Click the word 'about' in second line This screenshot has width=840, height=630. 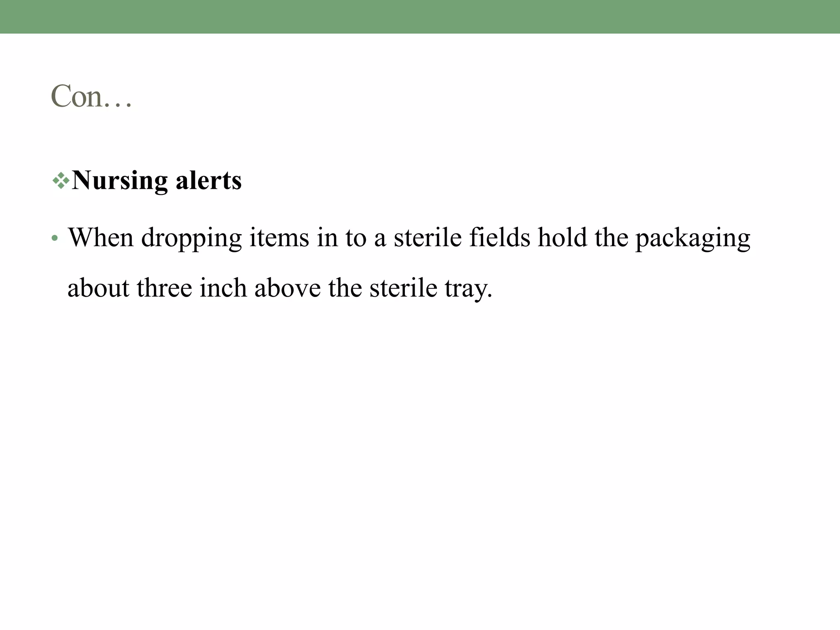point(98,288)
